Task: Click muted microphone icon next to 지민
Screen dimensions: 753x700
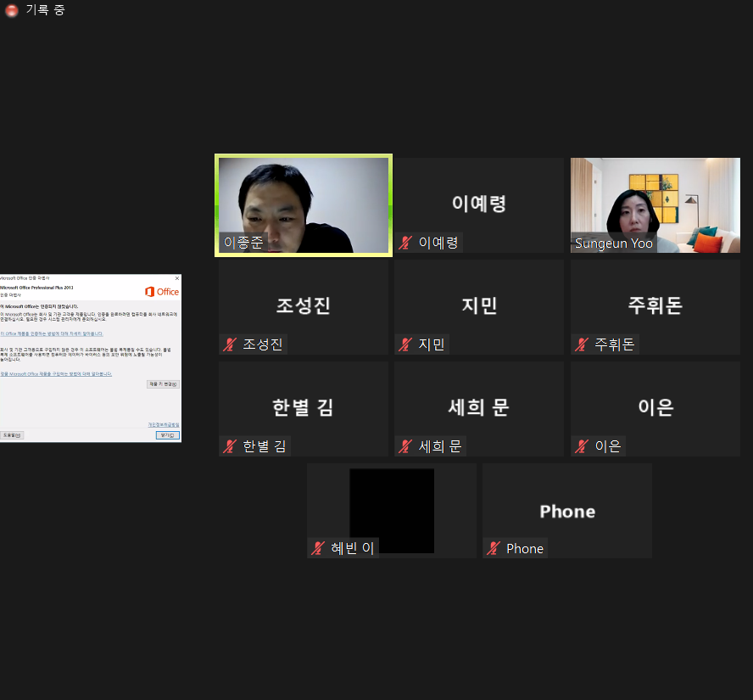Action: (x=404, y=344)
